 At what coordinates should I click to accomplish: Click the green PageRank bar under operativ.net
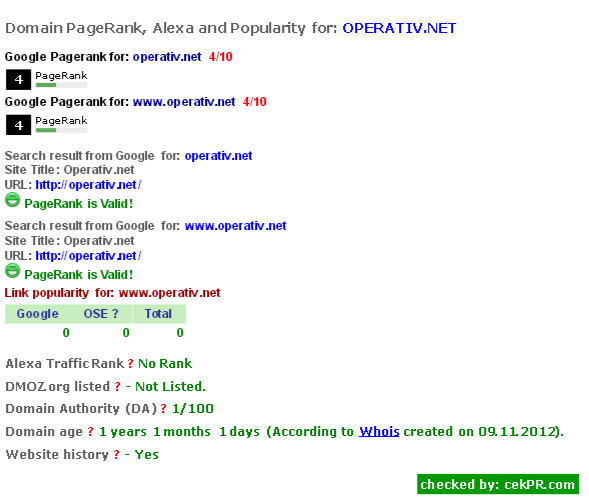(61, 85)
